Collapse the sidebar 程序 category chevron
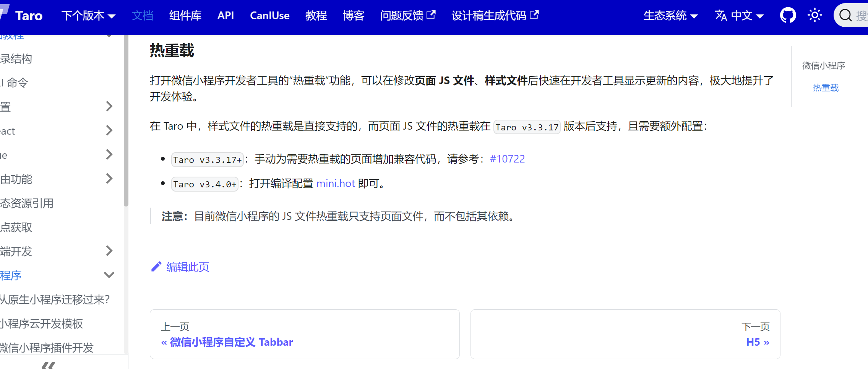868x369 pixels. (109, 275)
